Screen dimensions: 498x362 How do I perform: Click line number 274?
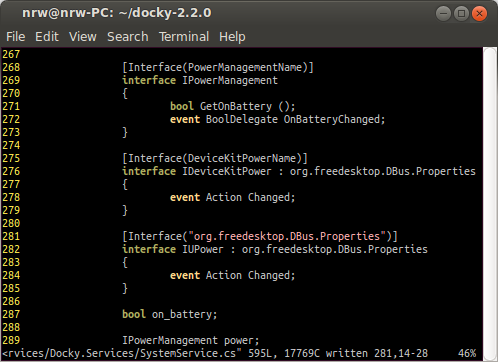11,145
